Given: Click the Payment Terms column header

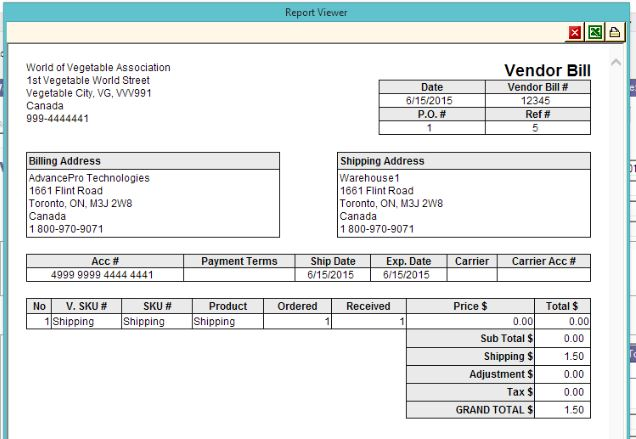Looking at the screenshot, I should point(239,261).
